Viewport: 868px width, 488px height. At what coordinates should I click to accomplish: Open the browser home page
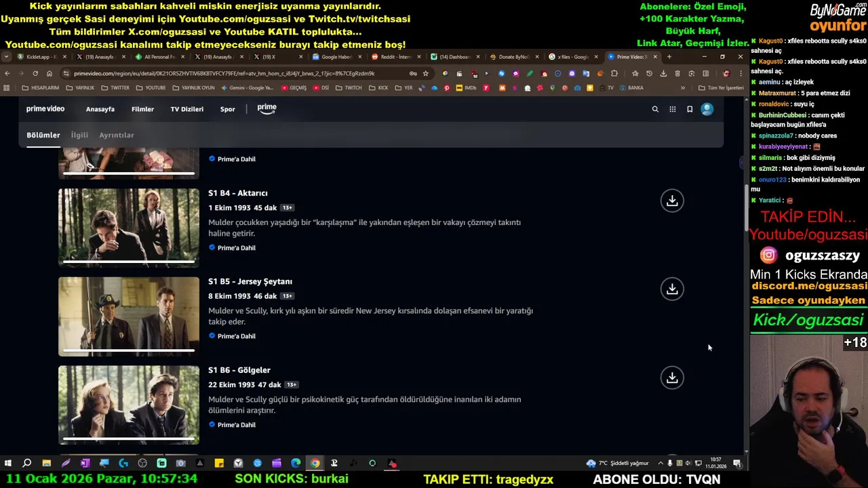(x=50, y=73)
